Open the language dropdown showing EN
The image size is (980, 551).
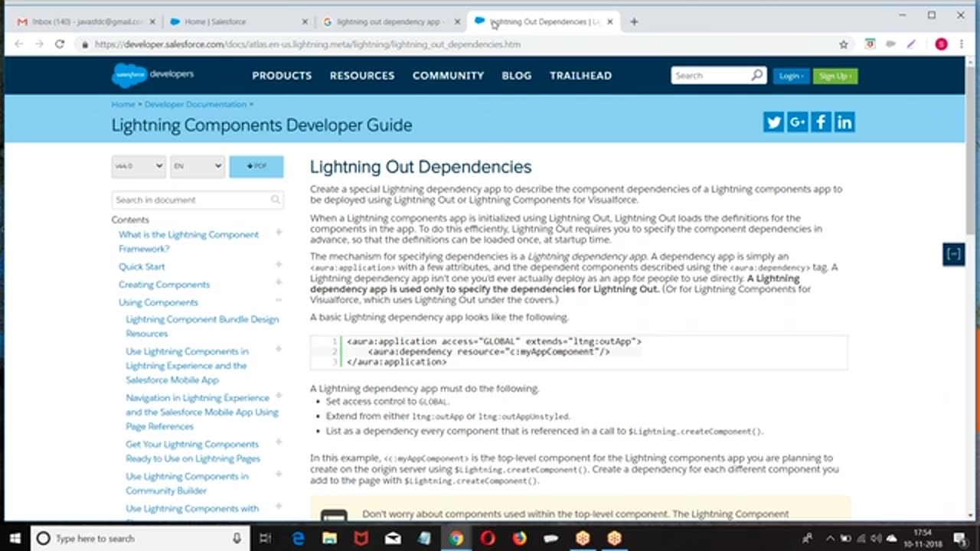click(x=197, y=166)
